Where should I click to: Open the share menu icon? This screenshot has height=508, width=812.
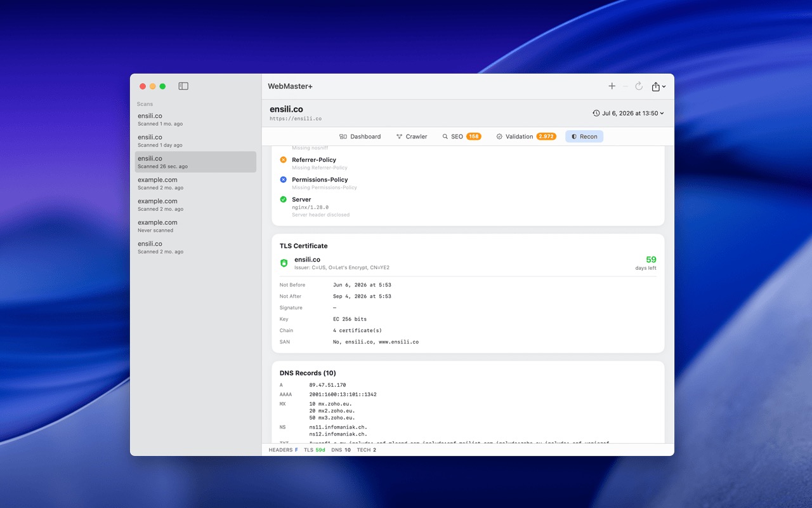click(x=658, y=86)
